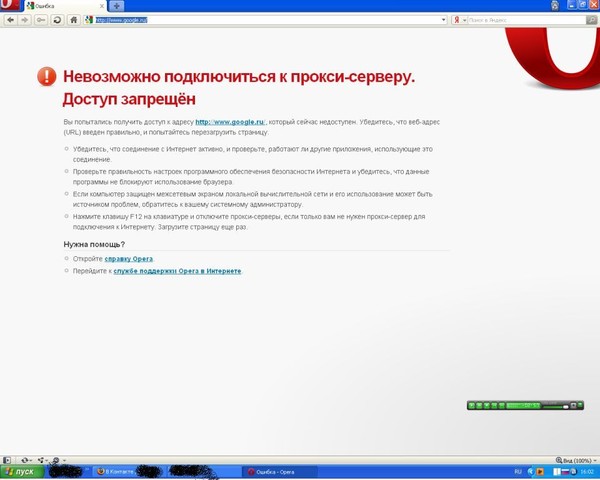Go back with the Back arrow
The height and width of the screenshot is (480, 600).
[x=10, y=20]
